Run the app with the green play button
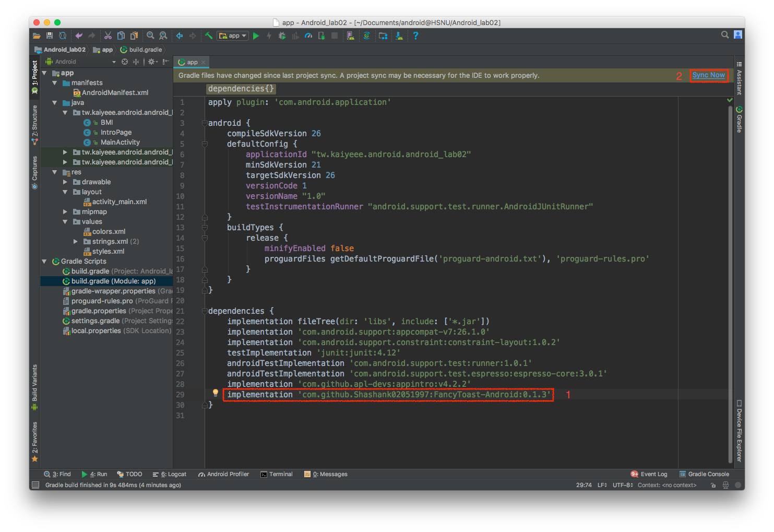The height and width of the screenshot is (532, 774). (x=256, y=36)
